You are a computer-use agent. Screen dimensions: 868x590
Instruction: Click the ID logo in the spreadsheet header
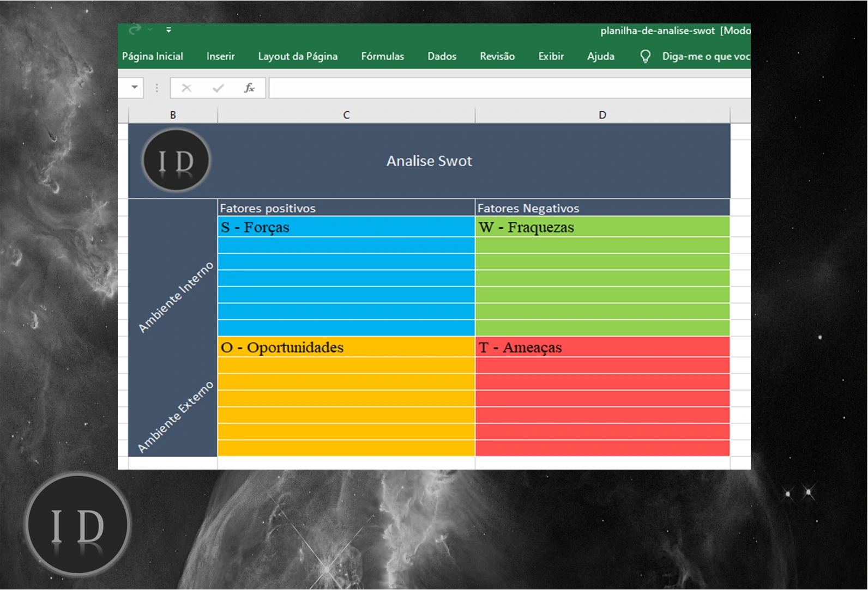coord(176,161)
